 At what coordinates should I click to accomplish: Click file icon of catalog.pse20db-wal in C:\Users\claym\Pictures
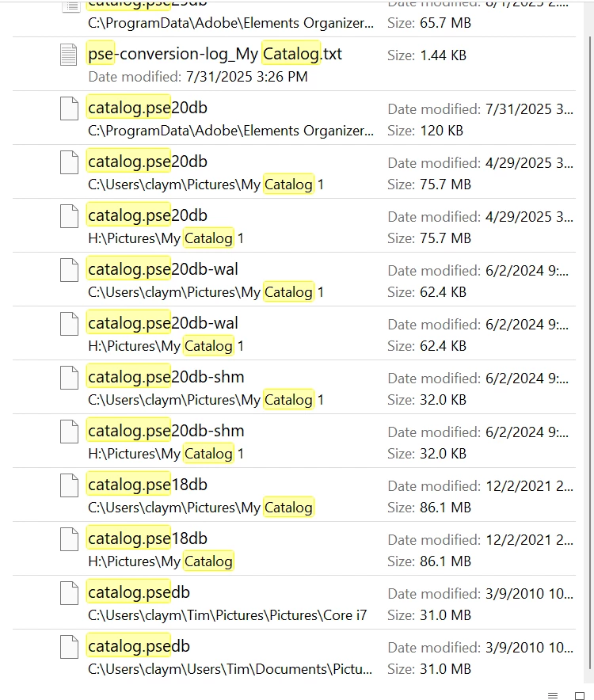pos(69,270)
